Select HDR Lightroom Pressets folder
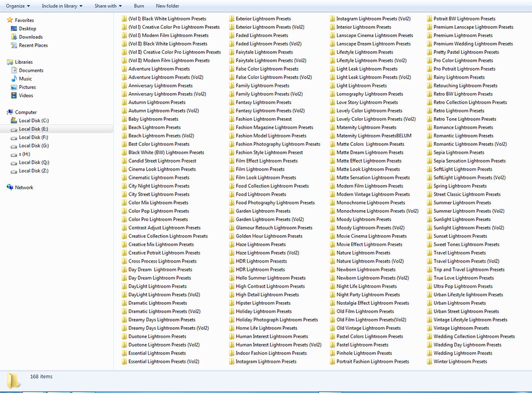This screenshot has height=393, width=532. coord(258,261)
